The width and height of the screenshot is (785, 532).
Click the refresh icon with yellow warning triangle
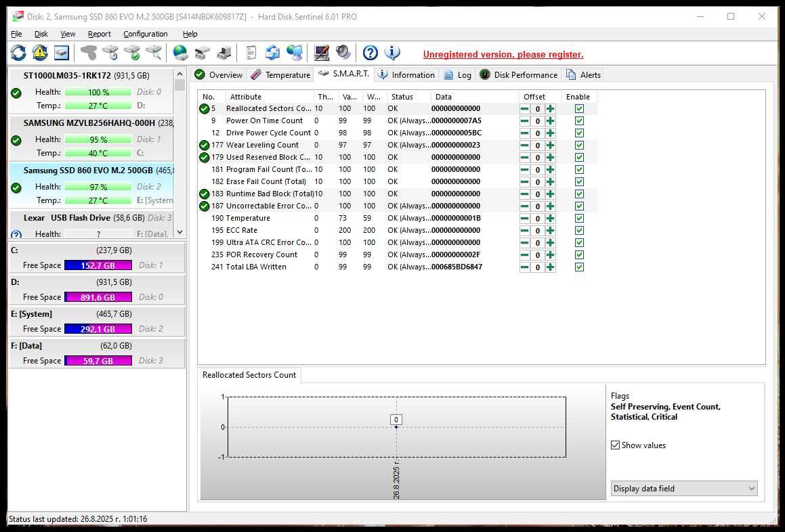point(40,53)
